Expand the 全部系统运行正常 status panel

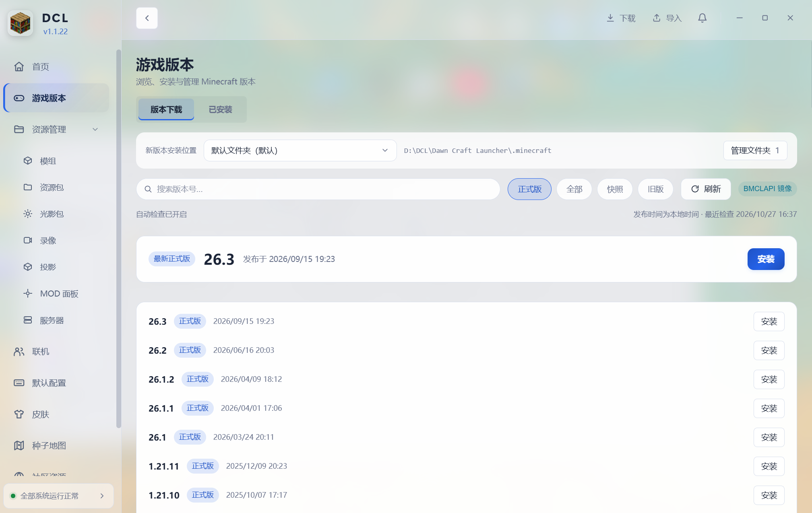pos(58,496)
